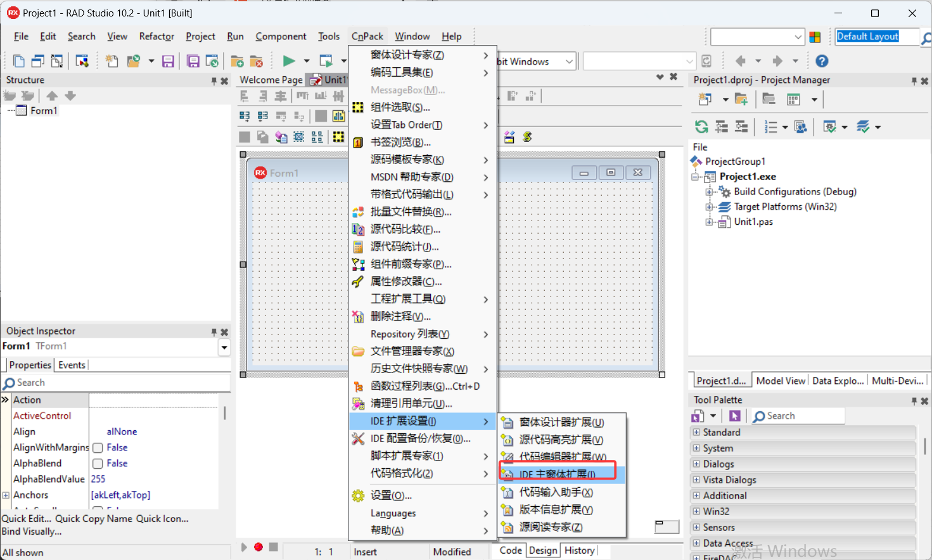The image size is (932, 560).
Task: Choose 批量文件替换 menu item
Action: coord(423,212)
